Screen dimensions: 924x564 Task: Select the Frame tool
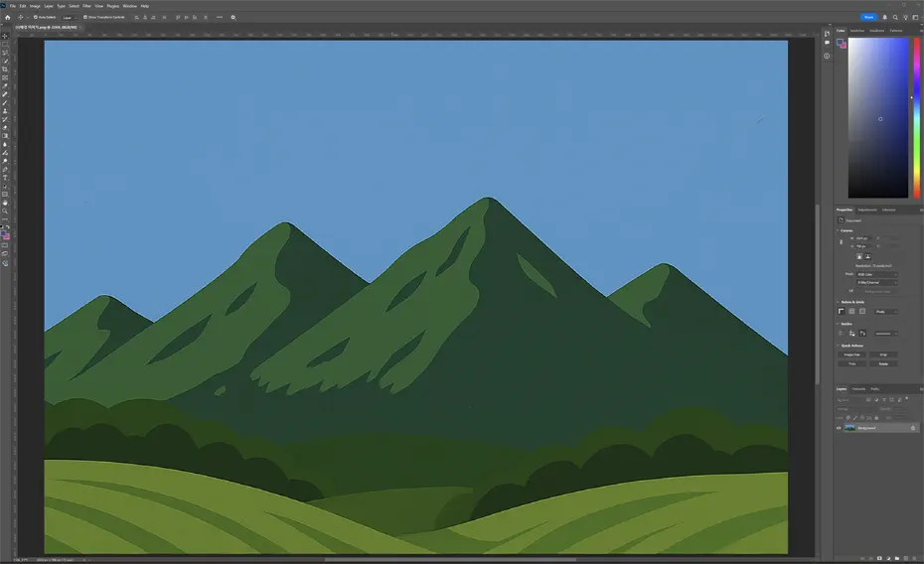point(5,77)
